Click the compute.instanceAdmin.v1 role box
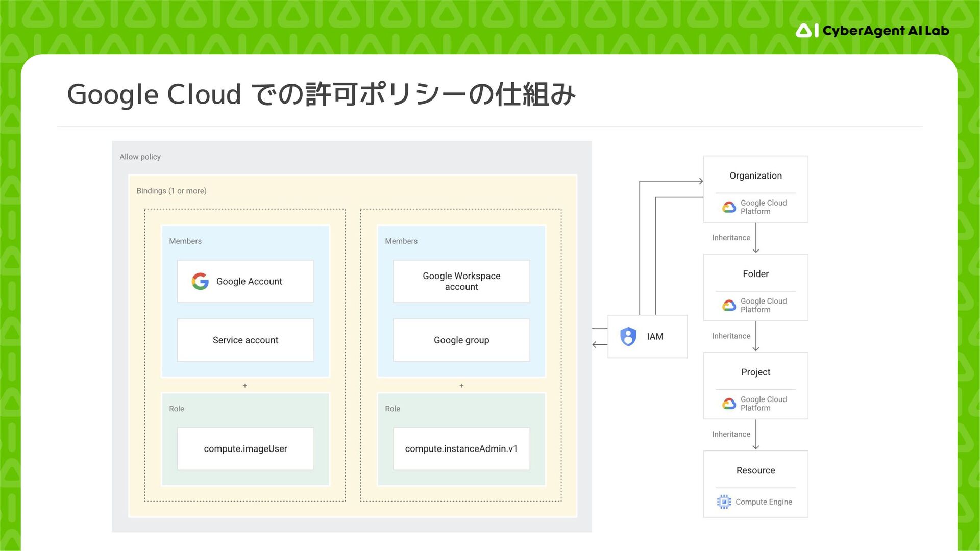 click(x=461, y=449)
